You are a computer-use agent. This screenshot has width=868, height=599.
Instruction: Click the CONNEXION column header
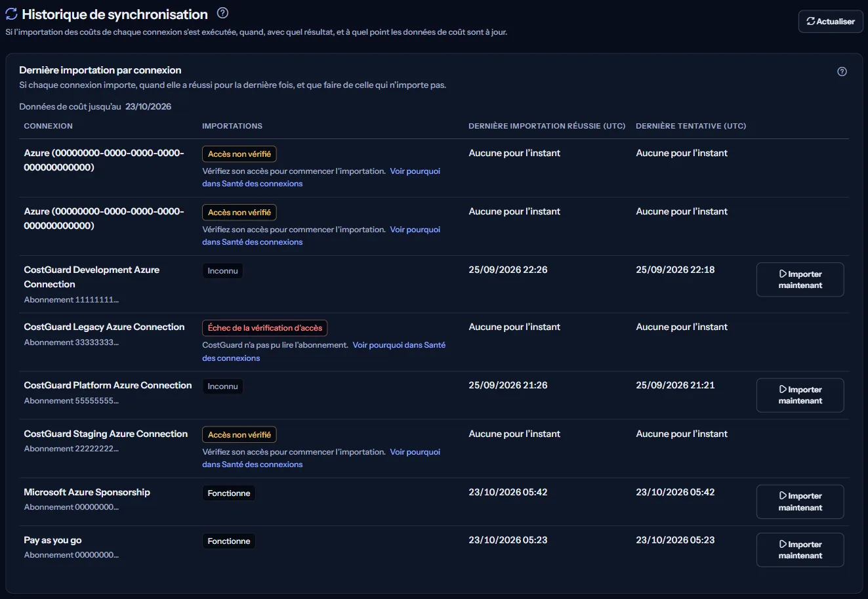click(49, 126)
